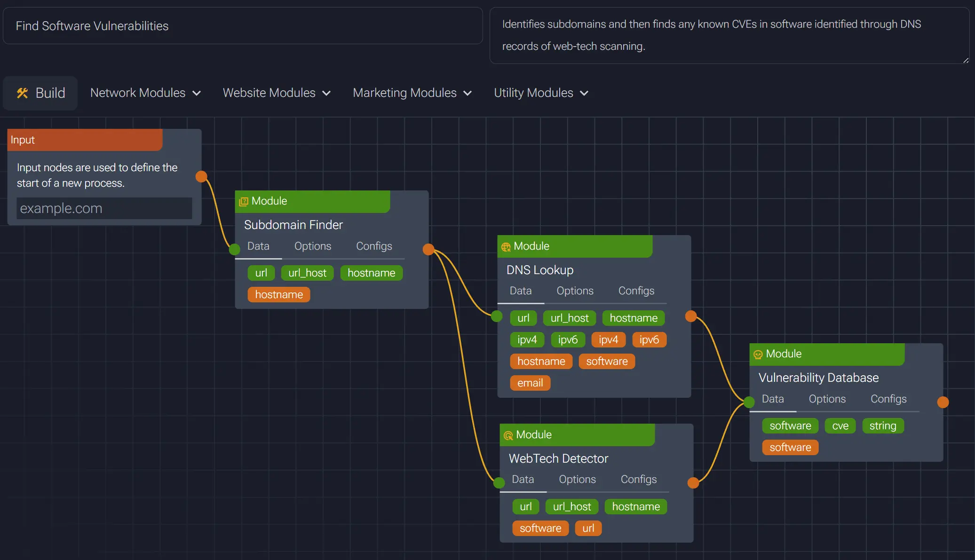The height and width of the screenshot is (560, 975).
Task: Select Options tab in Subdomain Finder
Action: click(313, 246)
